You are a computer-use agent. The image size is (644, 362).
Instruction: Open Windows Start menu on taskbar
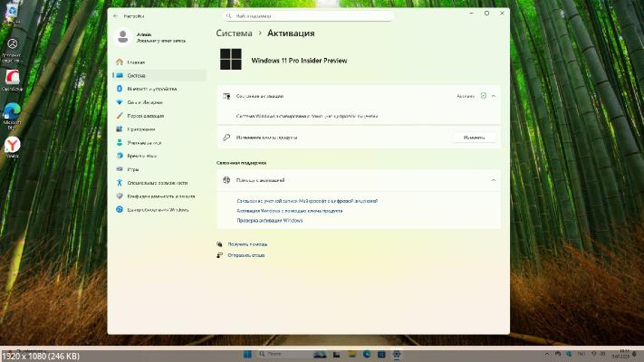coord(247,354)
